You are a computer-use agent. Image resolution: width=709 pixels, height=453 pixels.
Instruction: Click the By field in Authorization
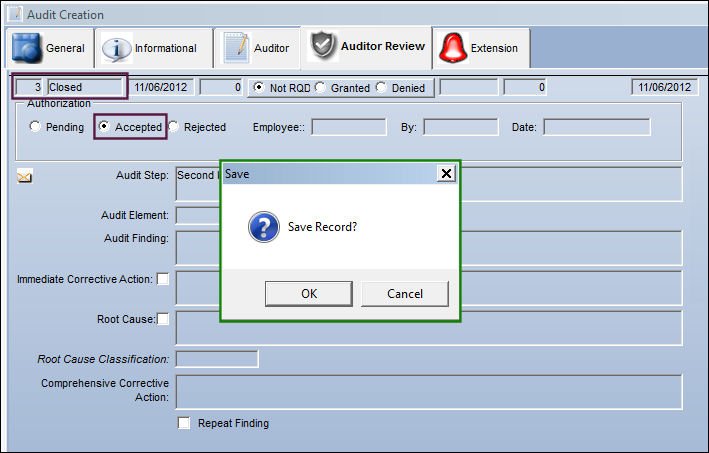click(x=461, y=127)
